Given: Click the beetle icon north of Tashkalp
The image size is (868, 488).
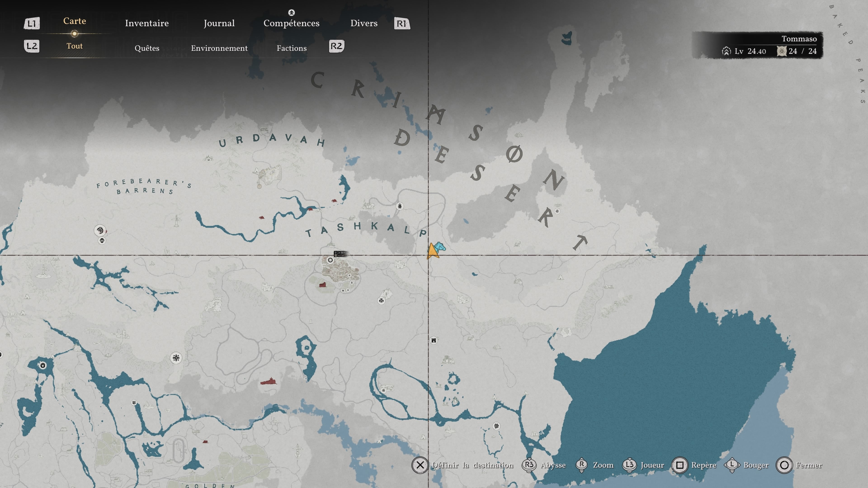Looking at the screenshot, I should pyautogui.click(x=400, y=206).
